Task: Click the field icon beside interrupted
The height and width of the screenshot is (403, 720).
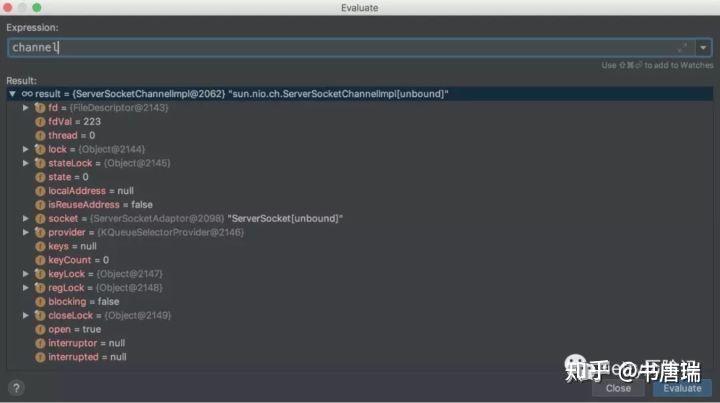Action: [x=40, y=357]
